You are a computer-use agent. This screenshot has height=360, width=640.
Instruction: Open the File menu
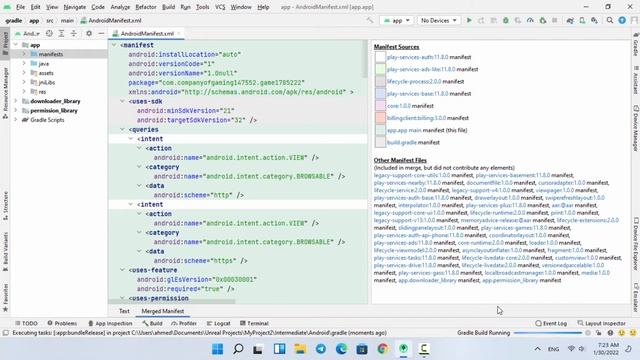[20, 7]
